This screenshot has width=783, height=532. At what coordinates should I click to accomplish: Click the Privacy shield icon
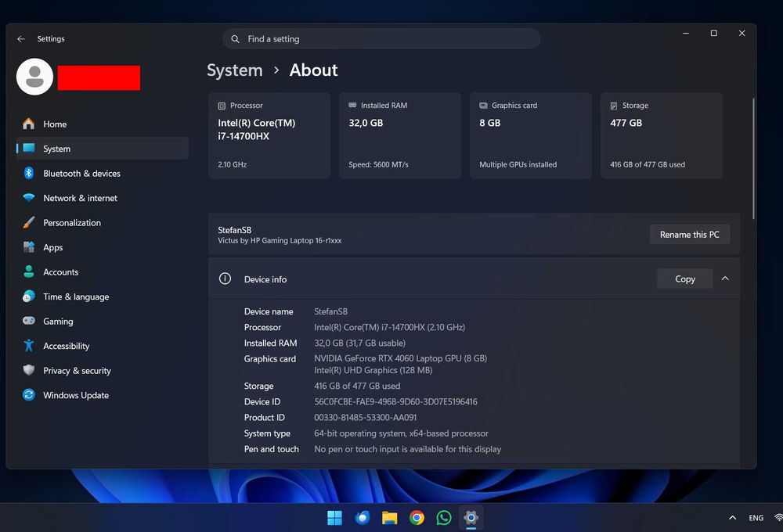point(29,370)
